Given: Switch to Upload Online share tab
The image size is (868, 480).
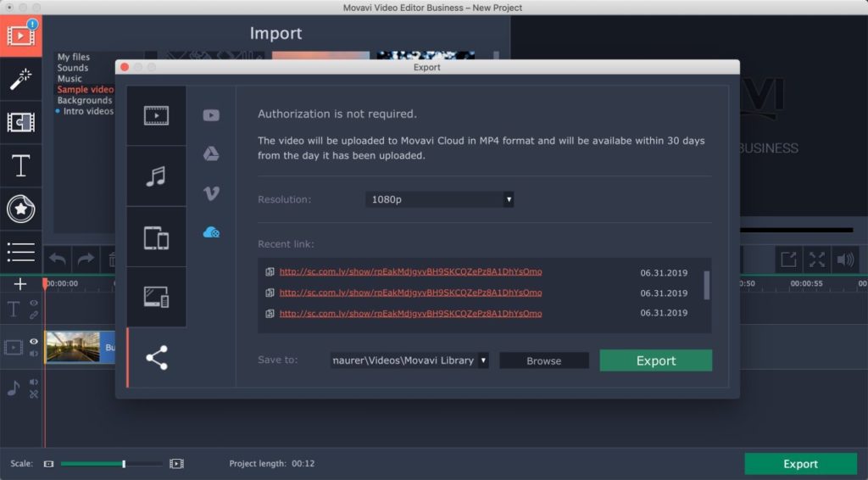Looking at the screenshot, I should [x=156, y=358].
